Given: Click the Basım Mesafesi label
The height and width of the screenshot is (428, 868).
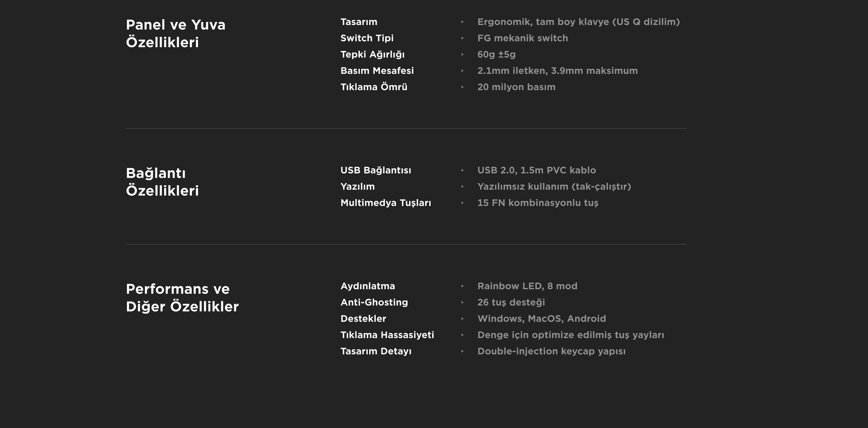Looking at the screenshot, I should tap(377, 71).
